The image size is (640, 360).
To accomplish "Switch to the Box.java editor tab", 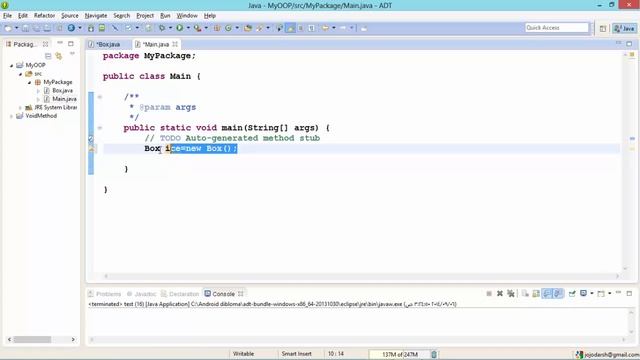I will [x=108, y=44].
